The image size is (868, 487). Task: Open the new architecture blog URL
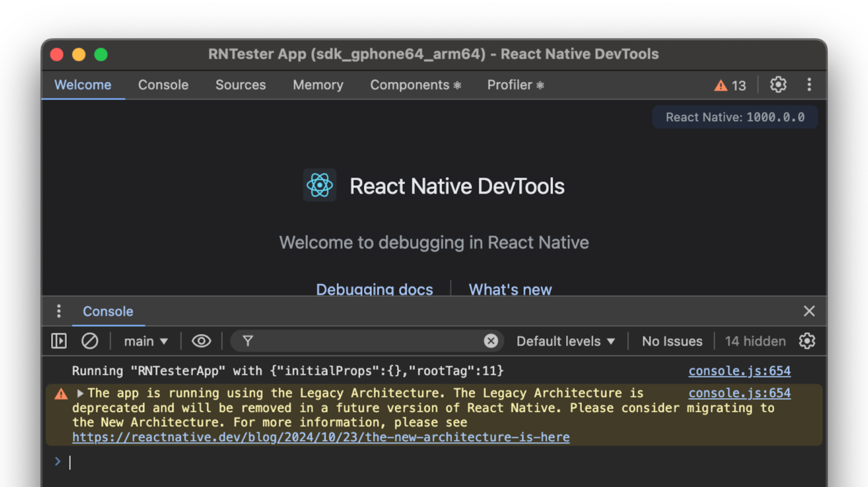click(x=321, y=437)
